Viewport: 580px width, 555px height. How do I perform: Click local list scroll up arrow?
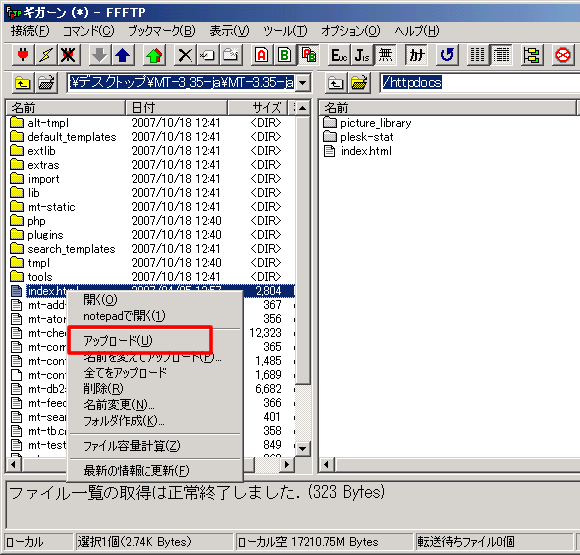(303, 108)
